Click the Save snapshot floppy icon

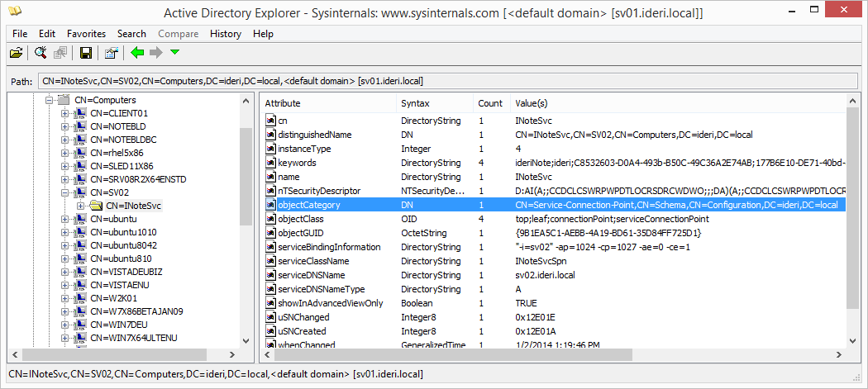pyautogui.click(x=86, y=53)
